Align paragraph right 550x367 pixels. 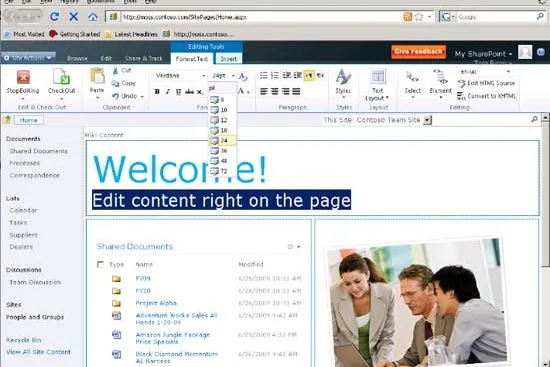click(x=286, y=92)
